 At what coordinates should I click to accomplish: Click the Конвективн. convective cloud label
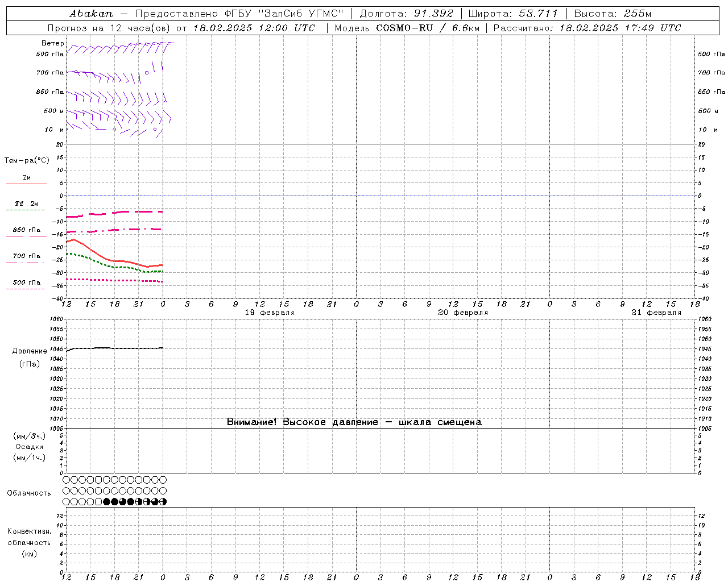coord(30,531)
